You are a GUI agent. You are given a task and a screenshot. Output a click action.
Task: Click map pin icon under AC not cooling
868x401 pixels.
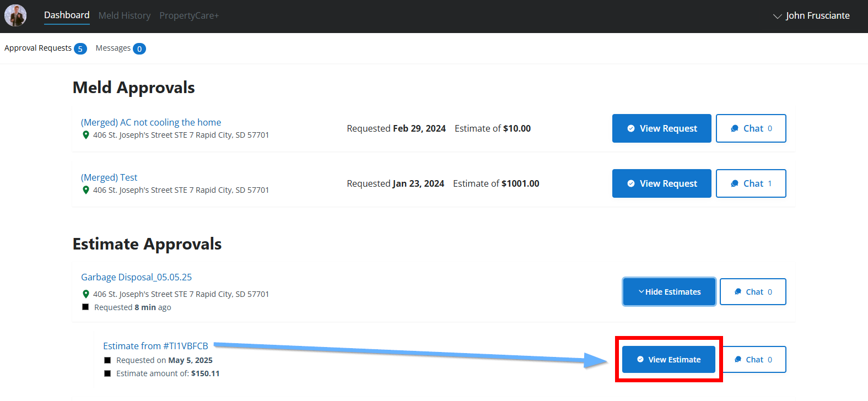coord(86,135)
